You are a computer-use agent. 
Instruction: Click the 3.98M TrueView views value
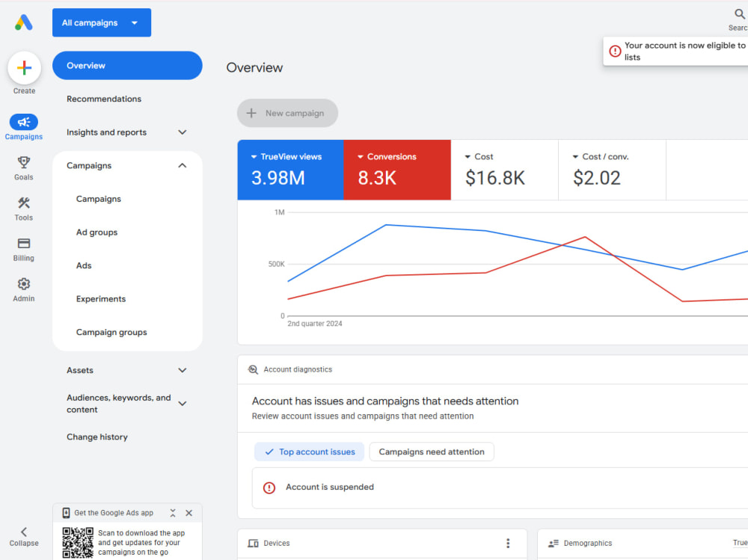click(x=278, y=178)
